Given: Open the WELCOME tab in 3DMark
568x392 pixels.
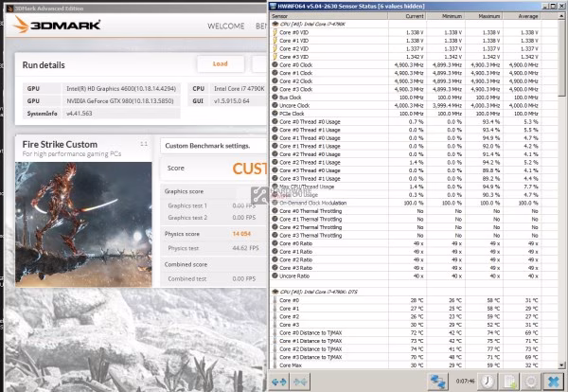Looking at the screenshot, I should coord(225,27).
